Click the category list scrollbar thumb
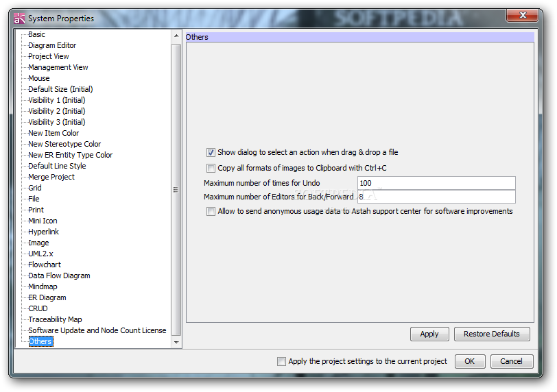The image size is (557, 392). tap(176, 189)
